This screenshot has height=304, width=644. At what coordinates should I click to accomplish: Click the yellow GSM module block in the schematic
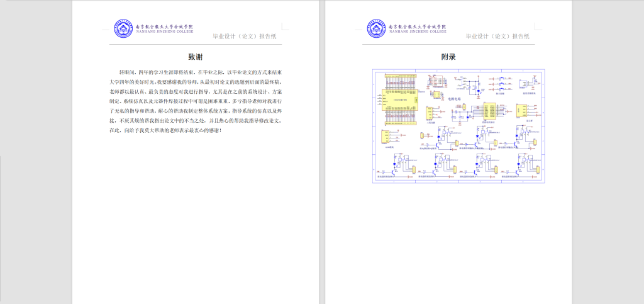pos(386,137)
